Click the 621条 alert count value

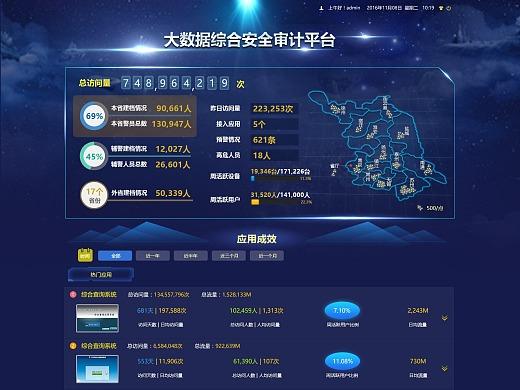(x=264, y=140)
